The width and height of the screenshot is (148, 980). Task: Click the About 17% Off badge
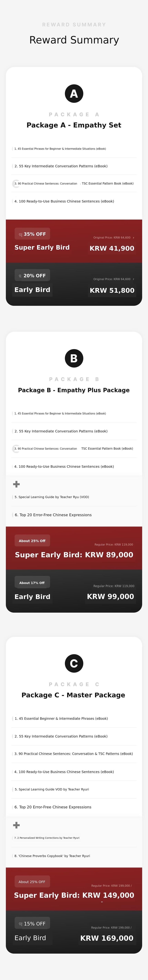32,582
